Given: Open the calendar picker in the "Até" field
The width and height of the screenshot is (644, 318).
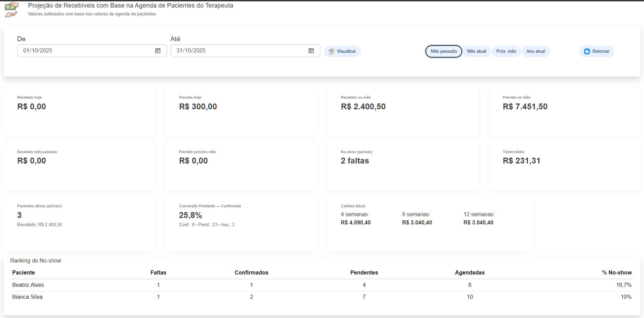Looking at the screenshot, I should coord(311,50).
